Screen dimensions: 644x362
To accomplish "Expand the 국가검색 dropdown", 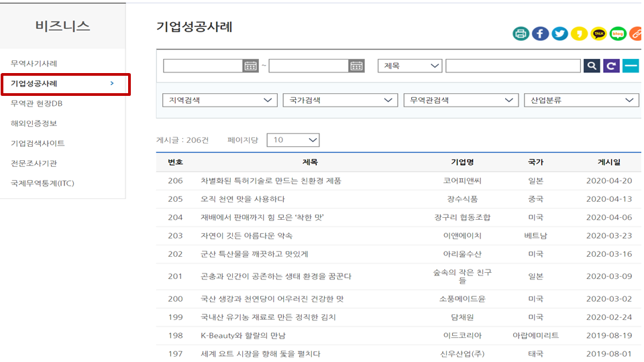I will tap(341, 100).
